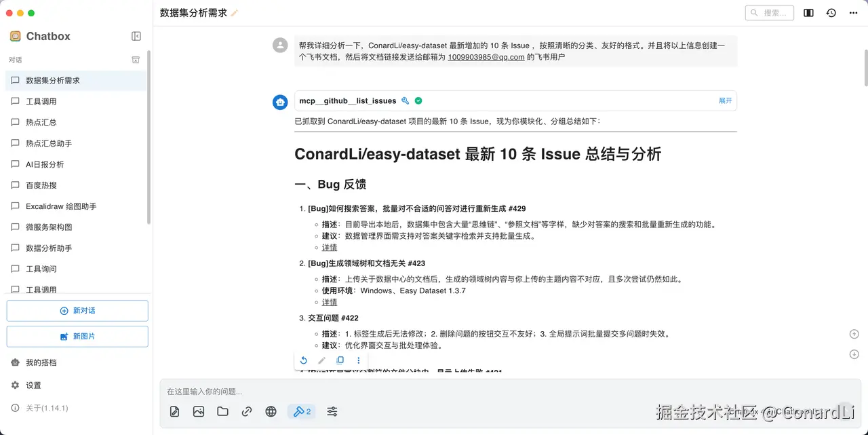This screenshot has height=435, width=868.
Task: Open the 详情 link under issue #423
Action: [x=330, y=303]
